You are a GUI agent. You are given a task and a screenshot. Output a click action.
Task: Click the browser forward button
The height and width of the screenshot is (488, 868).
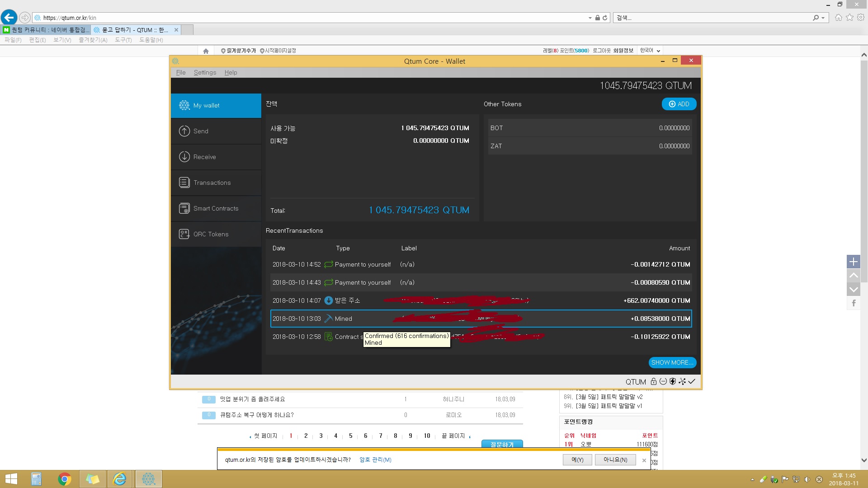pos(25,18)
